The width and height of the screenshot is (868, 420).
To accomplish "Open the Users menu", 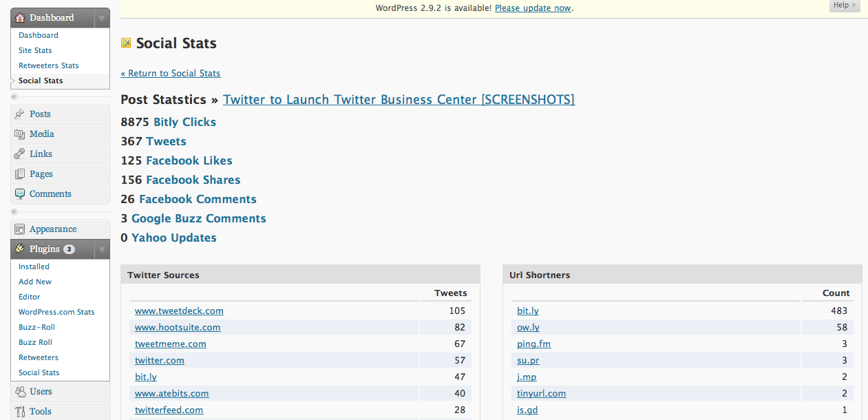I will 41,392.
